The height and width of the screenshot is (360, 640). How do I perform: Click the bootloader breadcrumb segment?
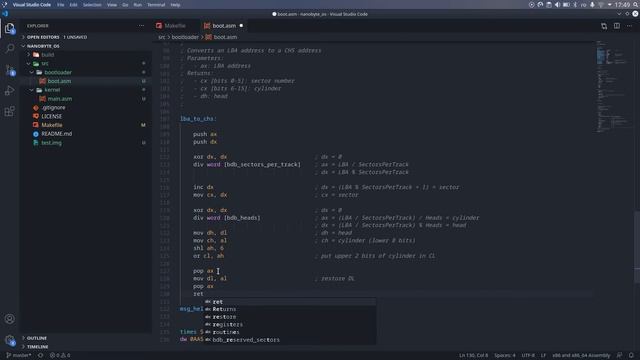point(185,37)
